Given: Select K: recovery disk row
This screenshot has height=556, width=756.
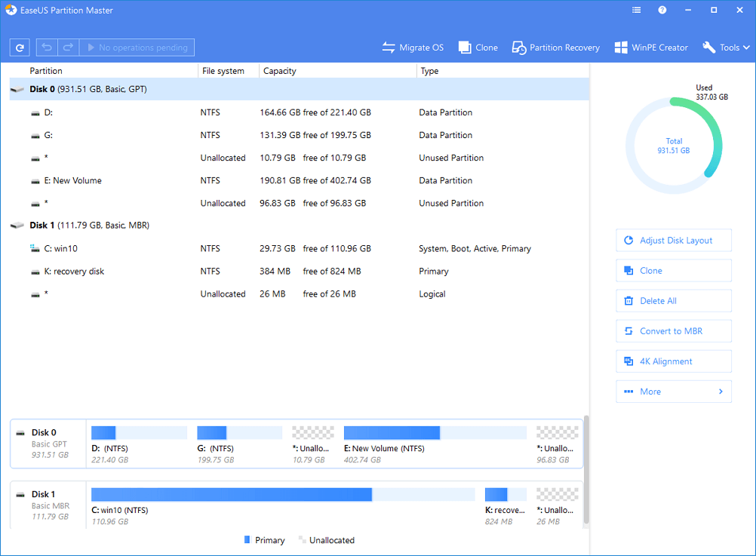Looking at the screenshot, I should (x=299, y=271).
